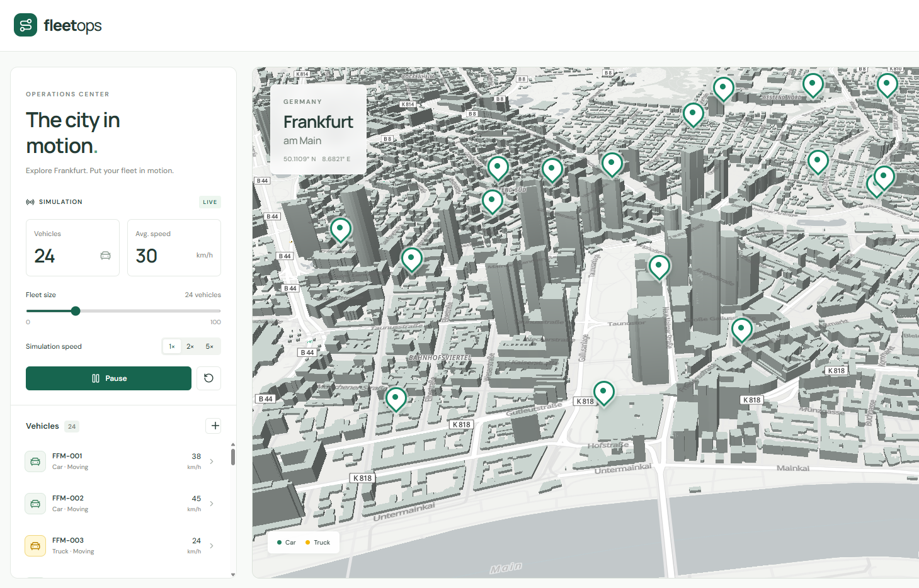Viewport: 919px width, 588px height.
Task: Click the simulation broadcast icon
Action: click(x=30, y=202)
